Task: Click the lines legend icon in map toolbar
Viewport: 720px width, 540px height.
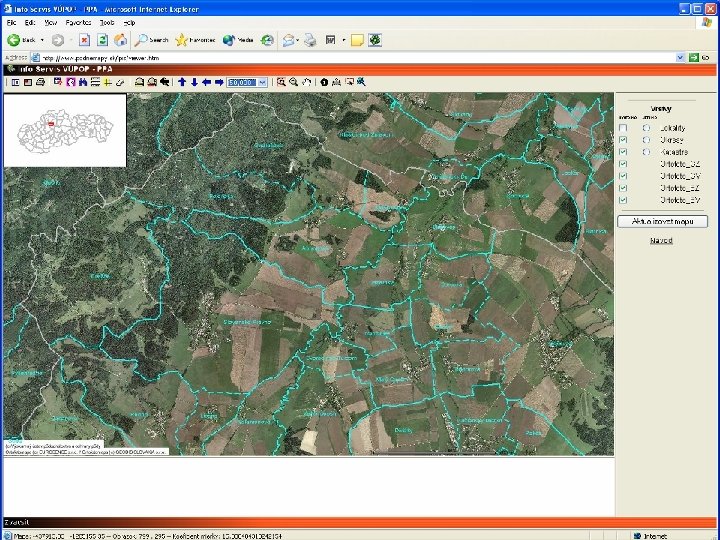Action: coord(95,82)
